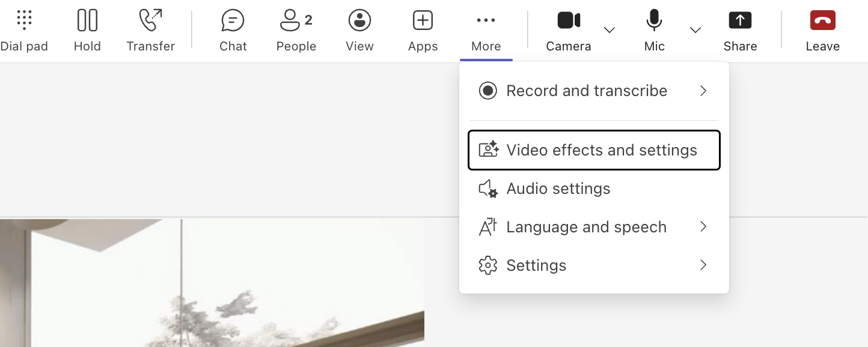Share your screen content

pyautogui.click(x=740, y=30)
